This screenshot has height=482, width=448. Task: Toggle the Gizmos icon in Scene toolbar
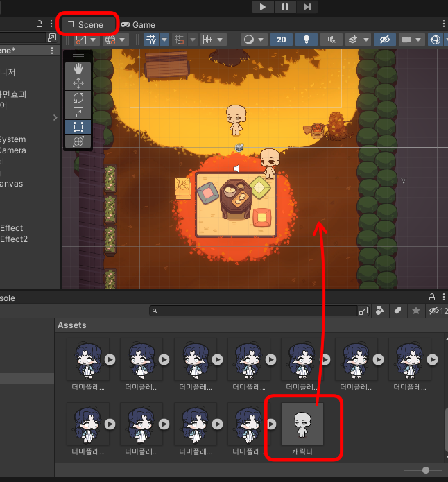[x=436, y=40]
